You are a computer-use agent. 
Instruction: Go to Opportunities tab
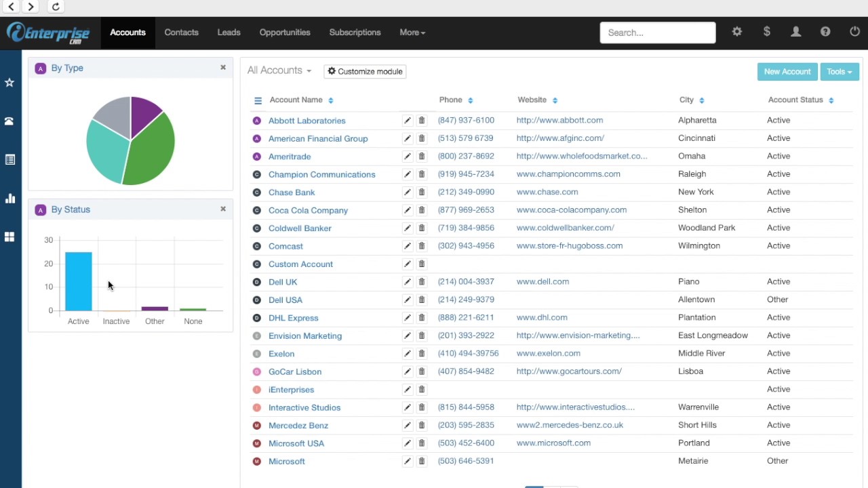(285, 33)
